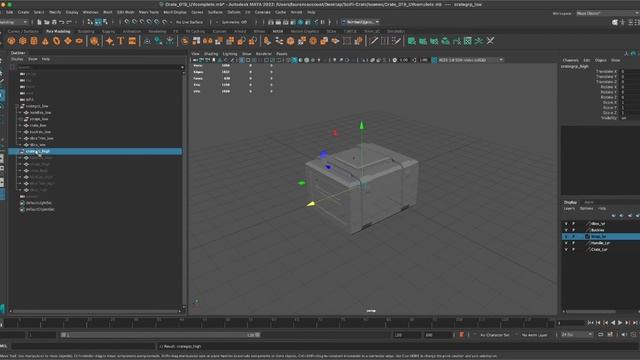Viewport: 640px width, 360px height.
Task: Create a polygon sphere from the shelf
Action: tap(11, 41)
